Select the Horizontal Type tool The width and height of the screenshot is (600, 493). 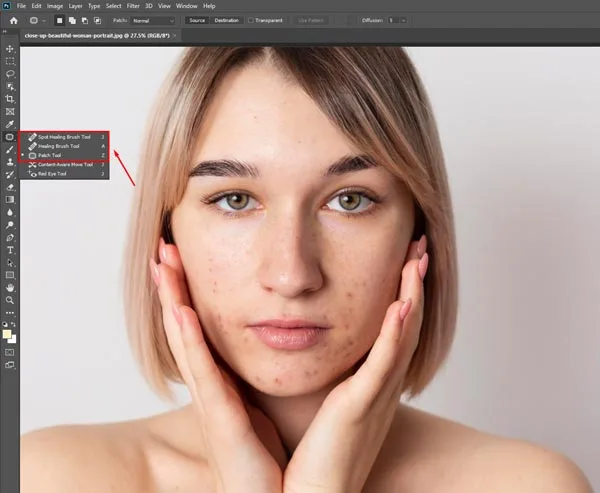[10, 250]
